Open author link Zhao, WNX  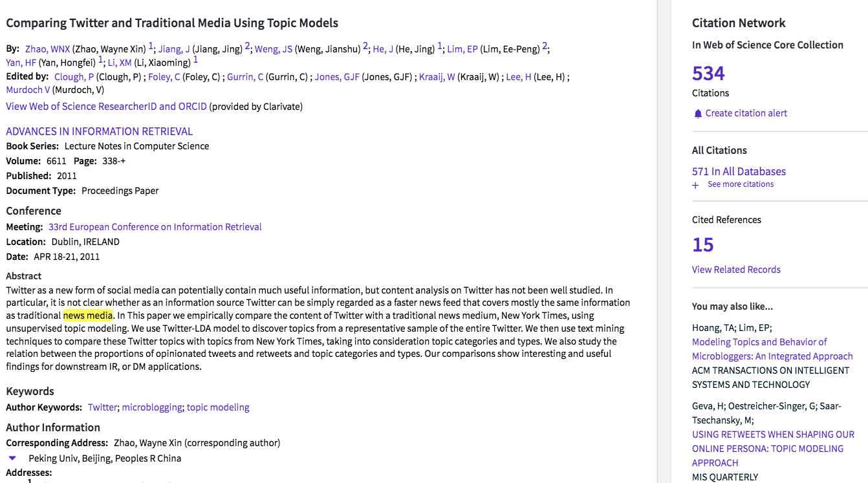click(x=47, y=49)
